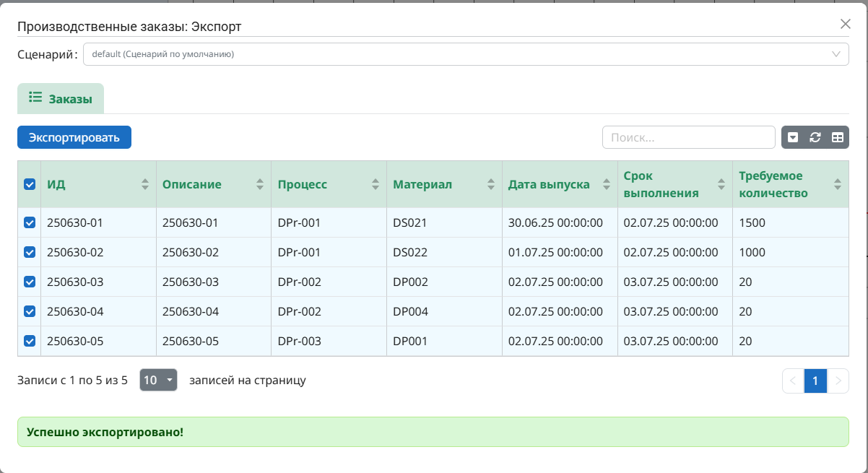Switch to the Заказы tab

pyautogui.click(x=61, y=99)
